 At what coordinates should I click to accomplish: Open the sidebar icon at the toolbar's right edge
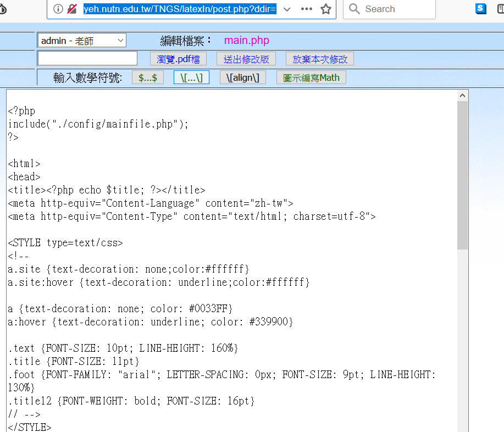tap(501, 9)
